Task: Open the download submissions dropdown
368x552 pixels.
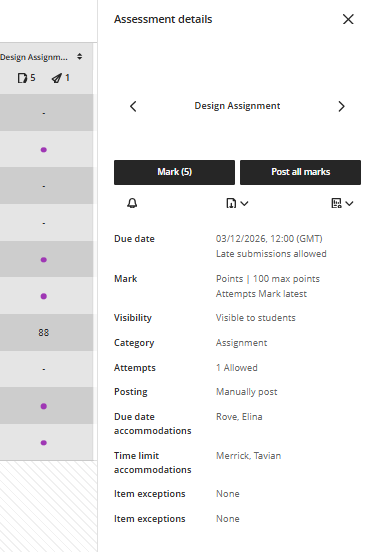Action: pyautogui.click(x=237, y=203)
